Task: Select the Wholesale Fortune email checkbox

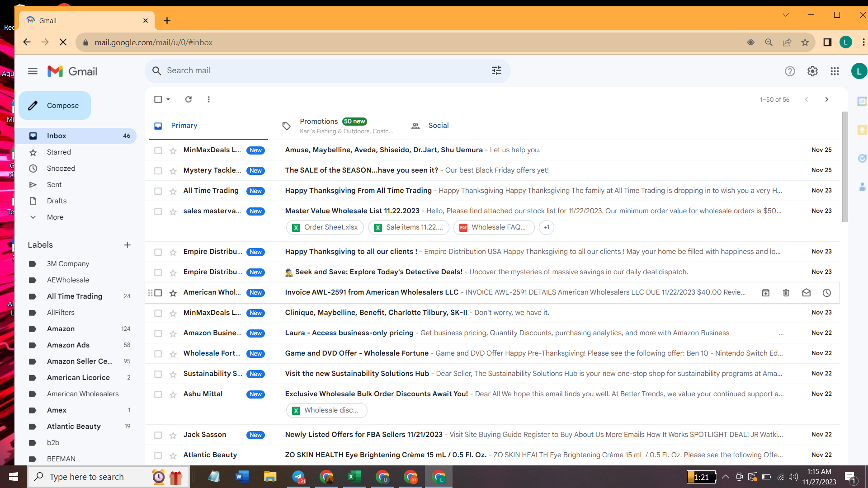Action: tap(158, 354)
